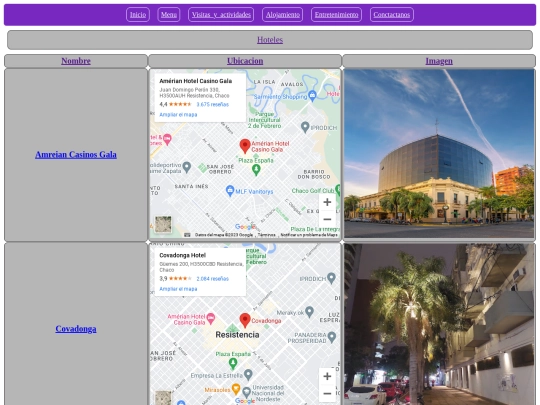Open the Inicio navigation link
The width and height of the screenshot is (540, 405).
138,14
